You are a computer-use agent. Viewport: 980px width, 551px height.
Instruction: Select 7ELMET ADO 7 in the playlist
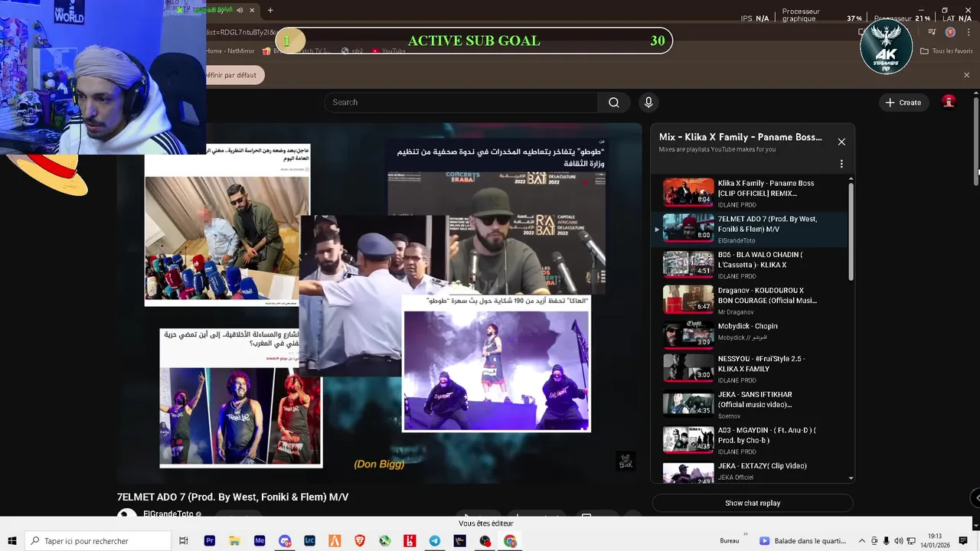750,229
